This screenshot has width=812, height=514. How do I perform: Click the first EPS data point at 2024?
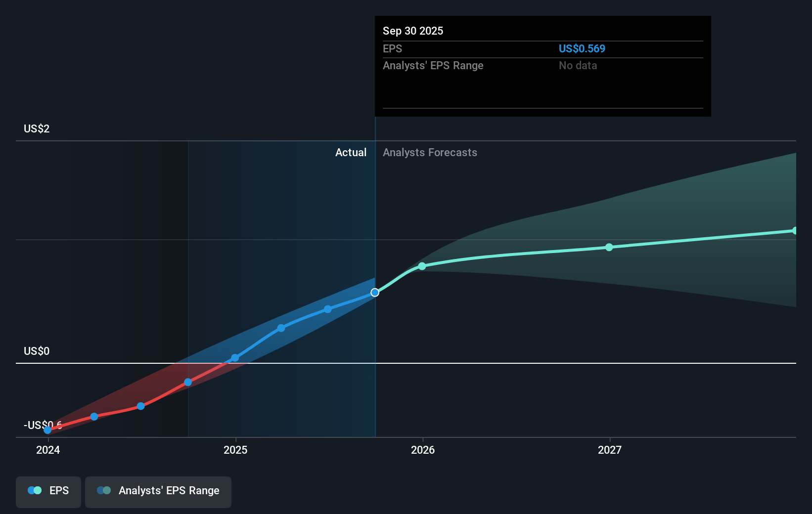pos(47,430)
